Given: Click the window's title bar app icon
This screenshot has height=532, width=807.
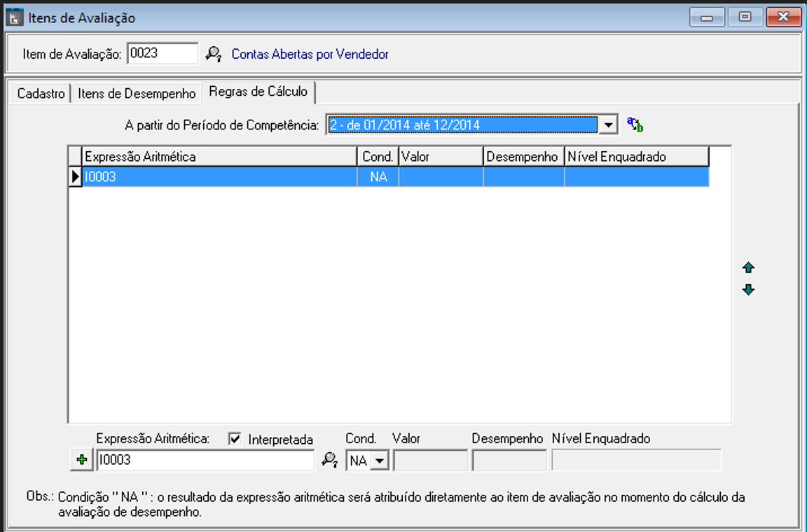Looking at the screenshot, I should pyautogui.click(x=14, y=18).
